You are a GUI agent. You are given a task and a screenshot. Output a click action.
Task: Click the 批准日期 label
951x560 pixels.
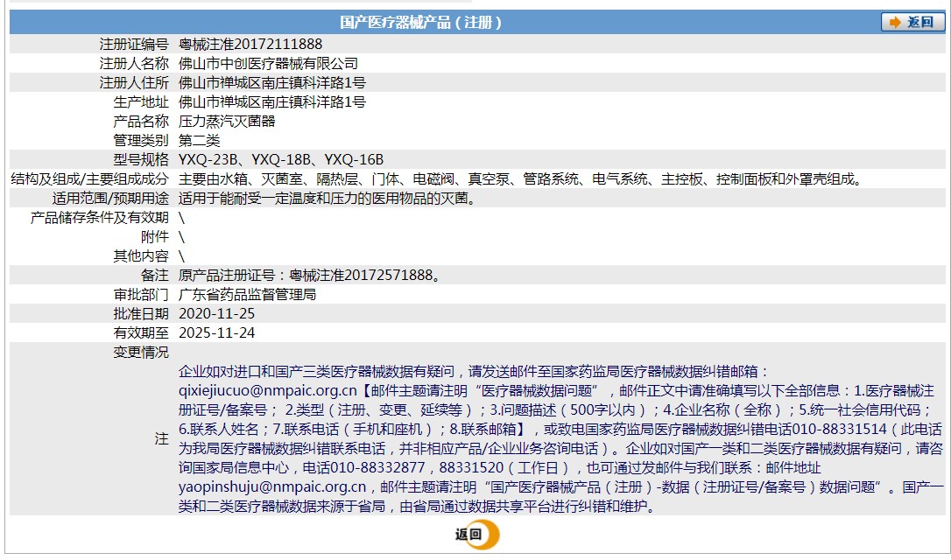tap(141, 314)
